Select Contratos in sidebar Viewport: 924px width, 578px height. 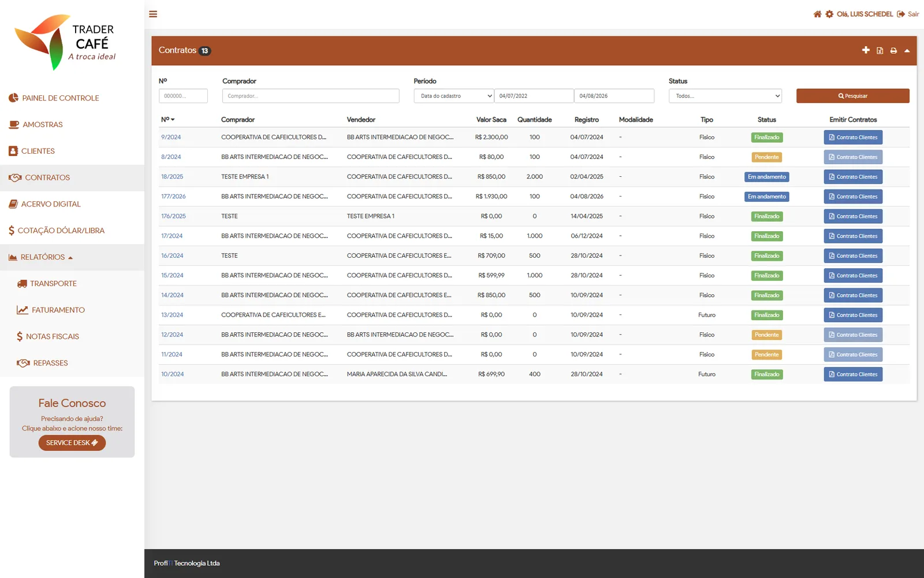[x=72, y=178]
